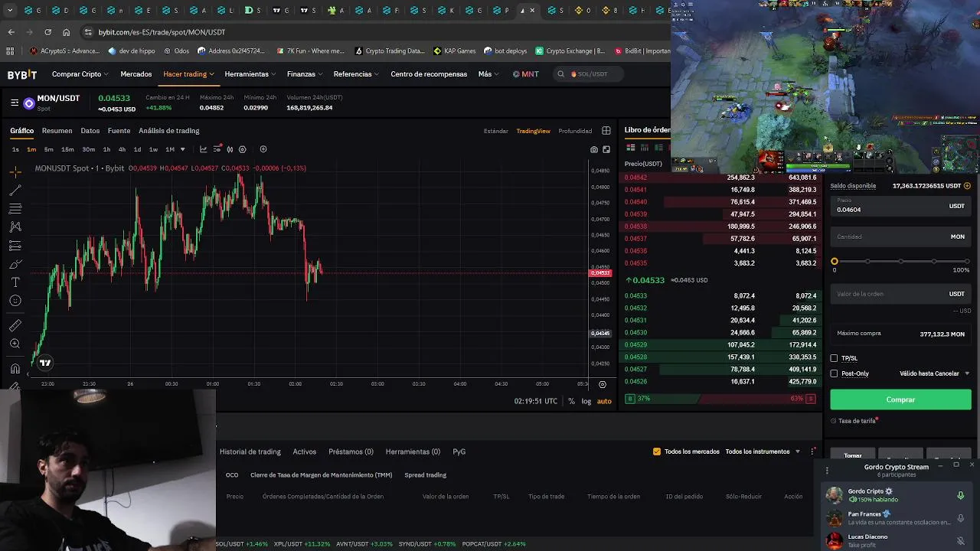Mute Gordo Cripto's microphone in stream panel
Viewport: 980px width, 551px height.
(x=961, y=495)
